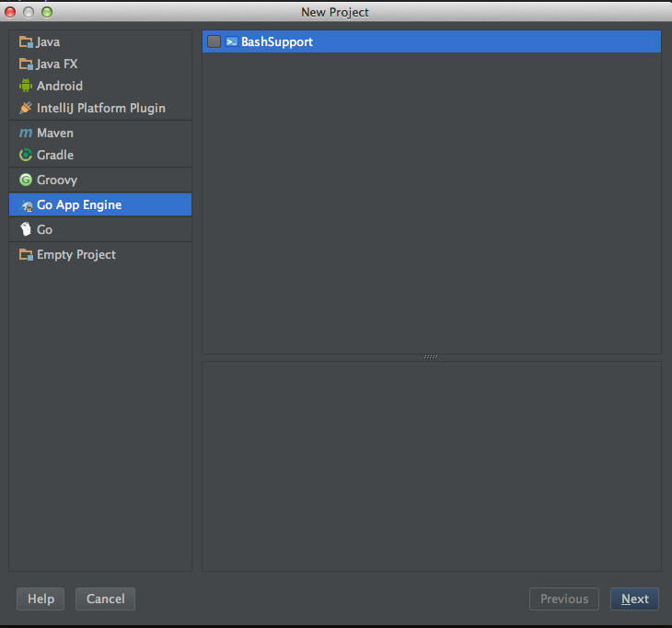Image resolution: width=672 pixels, height=628 pixels.
Task: Select the Java FX project type
Action: pos(100,64)
